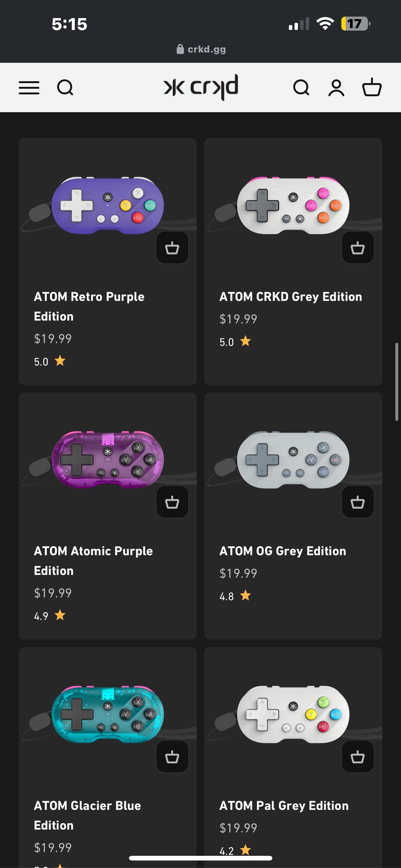
Task: Open the shopping basket in header
Action: 372,87
